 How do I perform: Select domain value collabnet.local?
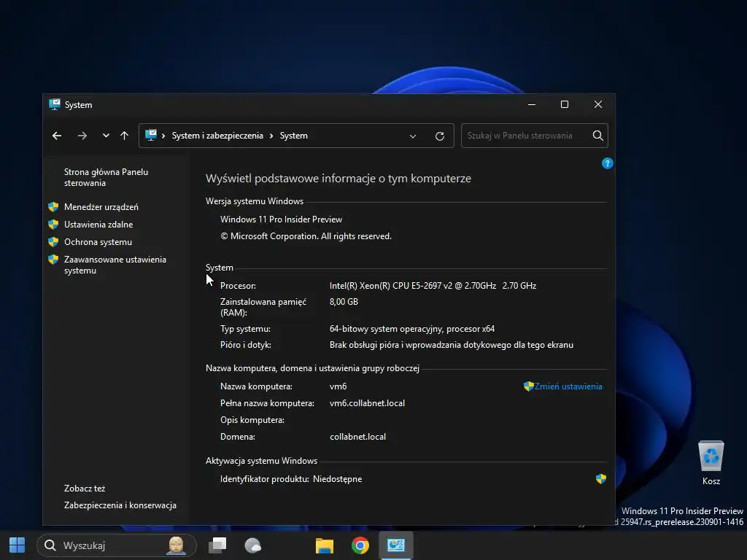[x=357, y=437]
